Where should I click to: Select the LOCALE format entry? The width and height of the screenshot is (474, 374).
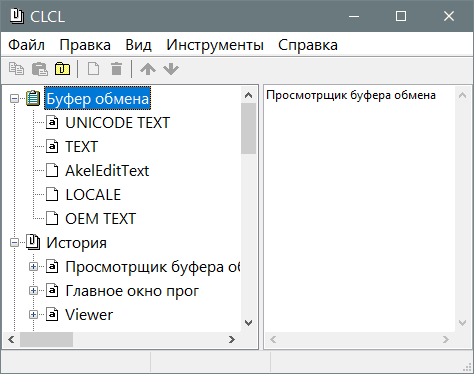click(x=93, y=195)
